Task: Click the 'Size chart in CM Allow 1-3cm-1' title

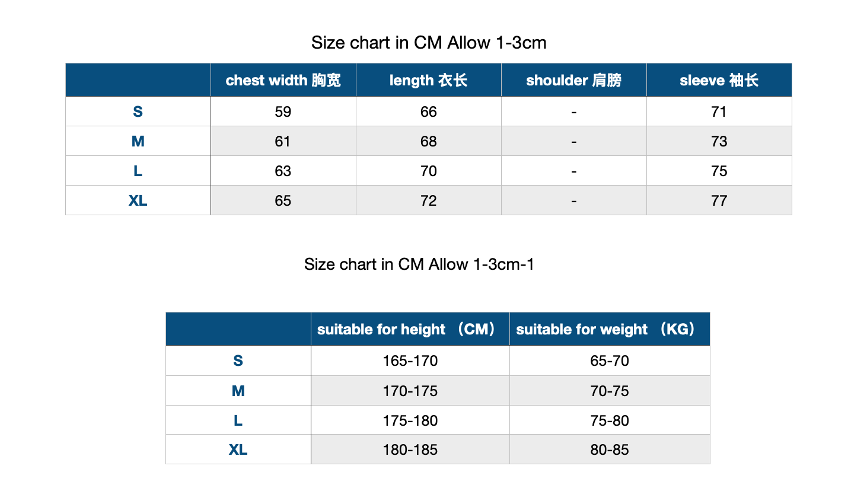Action: (x=419, y=264)
